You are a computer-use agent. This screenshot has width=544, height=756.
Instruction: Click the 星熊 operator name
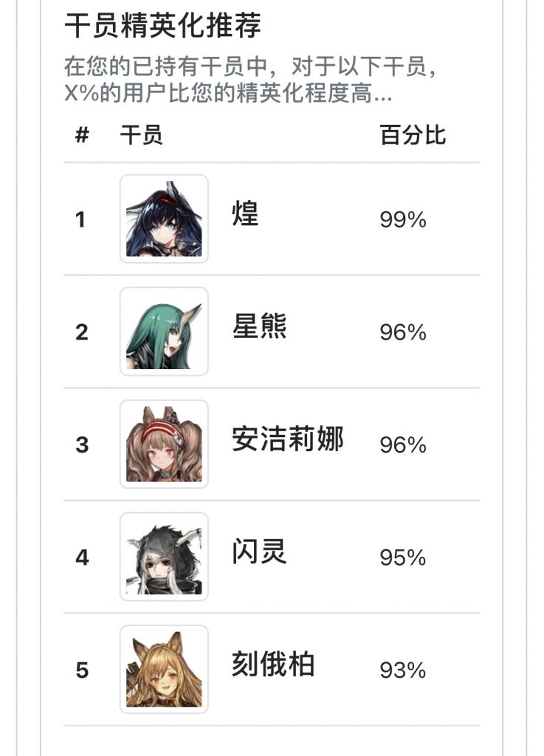pos(259,327)
